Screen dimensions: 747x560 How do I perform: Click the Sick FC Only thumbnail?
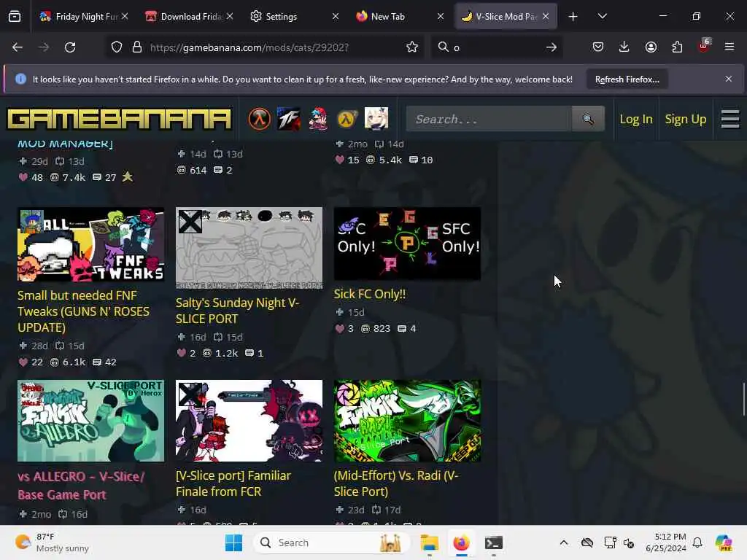(x=407, y=244)
